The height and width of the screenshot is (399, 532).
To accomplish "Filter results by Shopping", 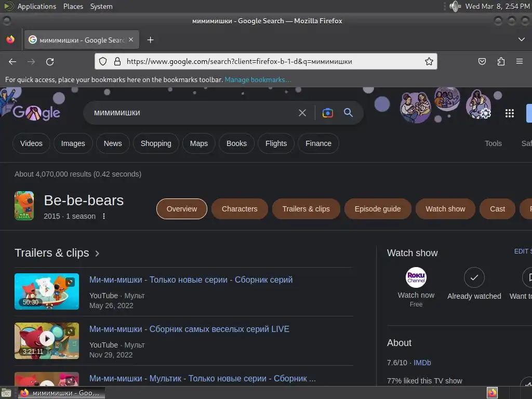I will click(156, 143).
